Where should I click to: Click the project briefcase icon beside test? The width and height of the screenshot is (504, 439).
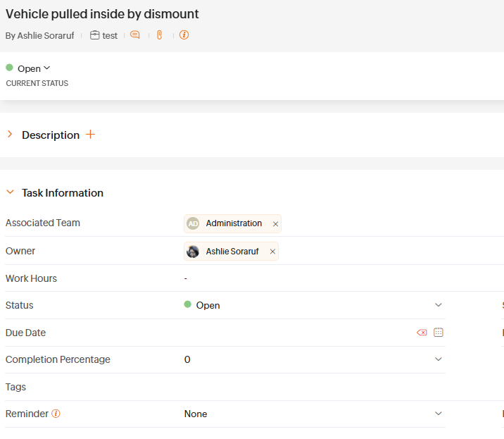pos(95,35)
